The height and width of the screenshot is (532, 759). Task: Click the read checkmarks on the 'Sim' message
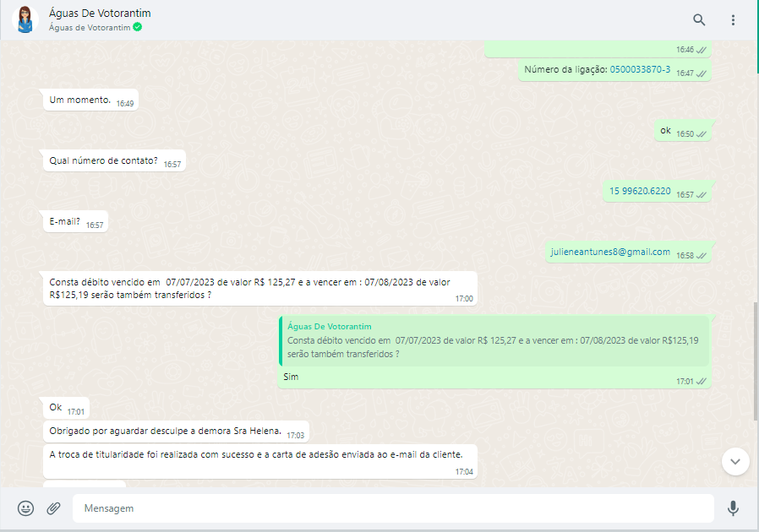pyautogui.click(x=702, y=382)
